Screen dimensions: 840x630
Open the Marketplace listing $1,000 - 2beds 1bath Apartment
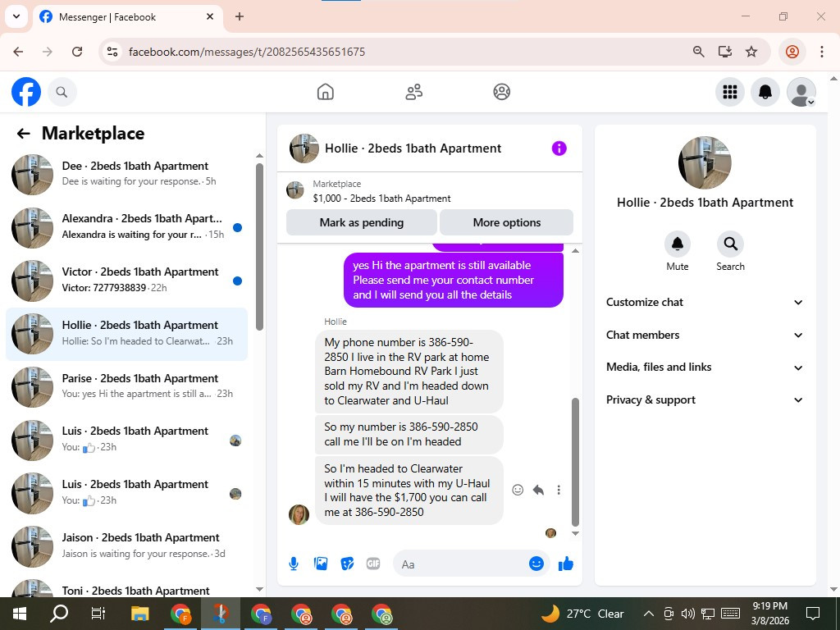[381, 199]
